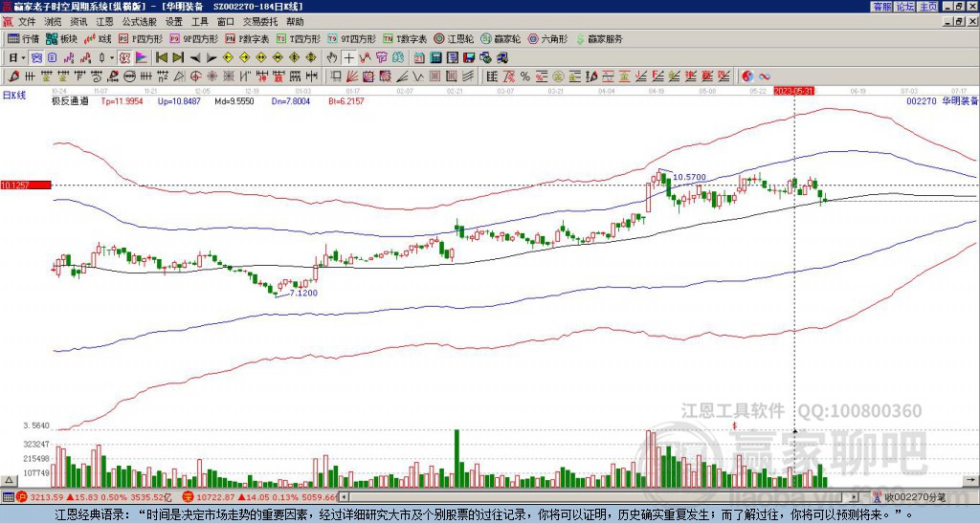Click the 论坛 button in title bar
980x524 pixels.
point(905,7)
